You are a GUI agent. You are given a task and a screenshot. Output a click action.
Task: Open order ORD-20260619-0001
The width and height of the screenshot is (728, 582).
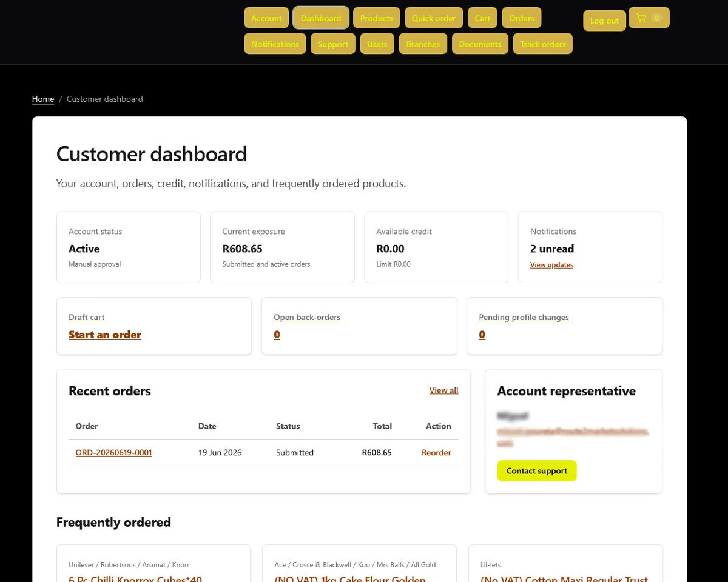[x=113, y=453]
